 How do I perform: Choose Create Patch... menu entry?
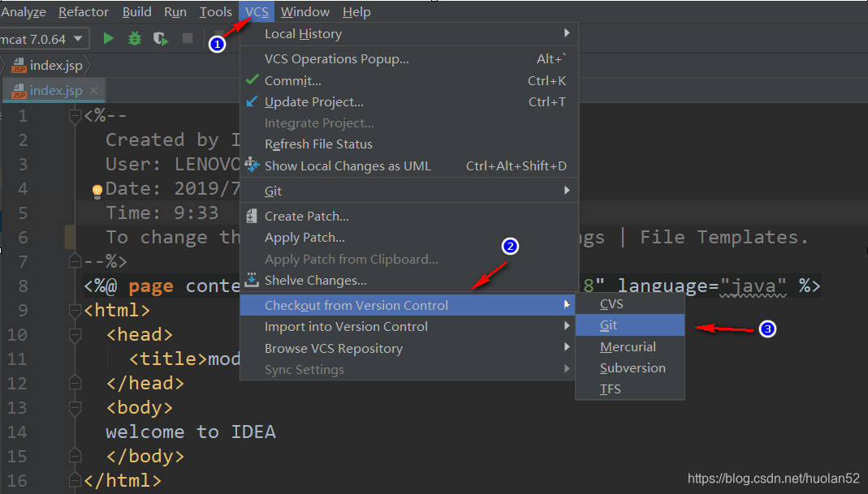[x=409, y=217]
